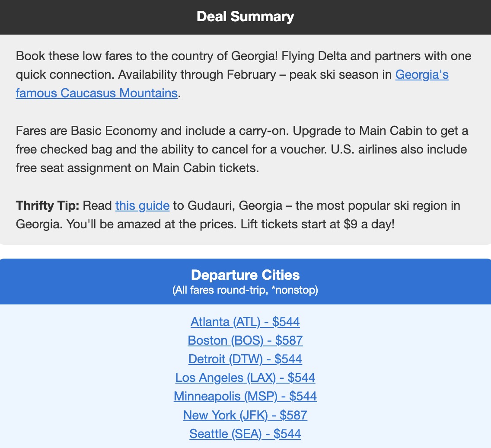The image size is (491, 448).
Task: Click the 'Departure Cities' heading
Action: pyautogui.click(x=245, y=275)
